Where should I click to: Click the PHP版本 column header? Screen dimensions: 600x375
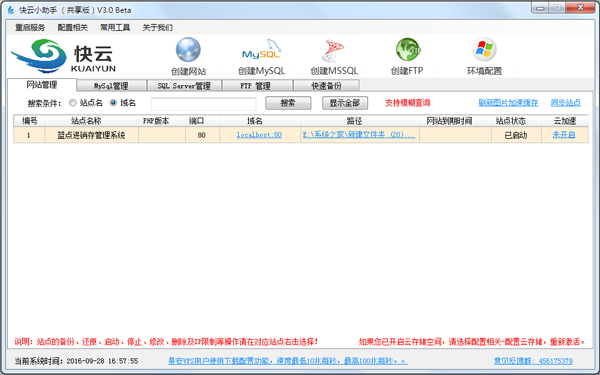click(162, 121)
